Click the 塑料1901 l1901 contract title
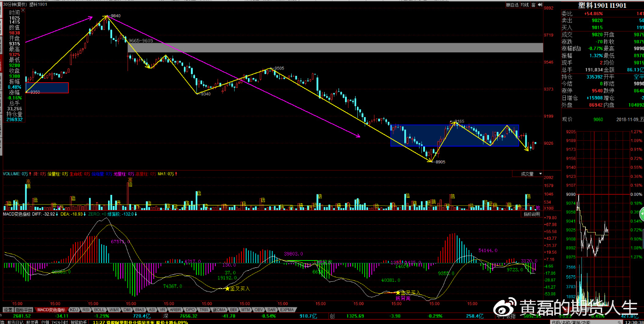The height and width of the screenshot is (324, 644). click(x=602, y=5)
